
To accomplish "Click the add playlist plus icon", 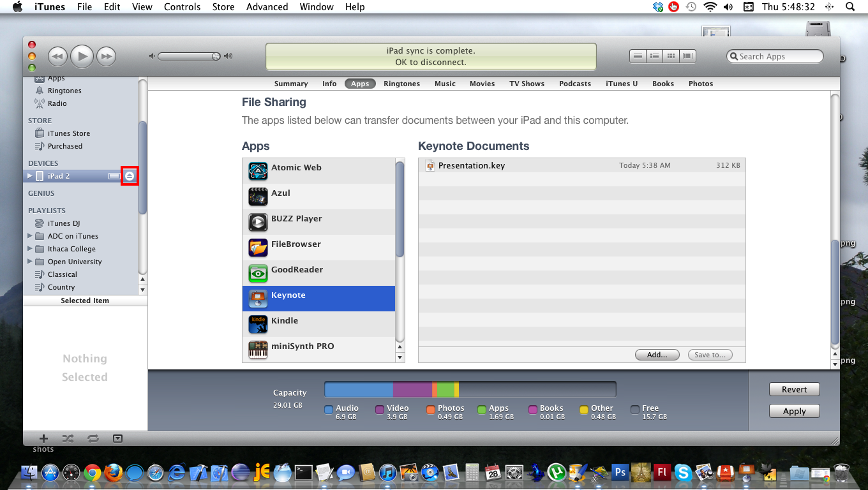I will [43, 438].
